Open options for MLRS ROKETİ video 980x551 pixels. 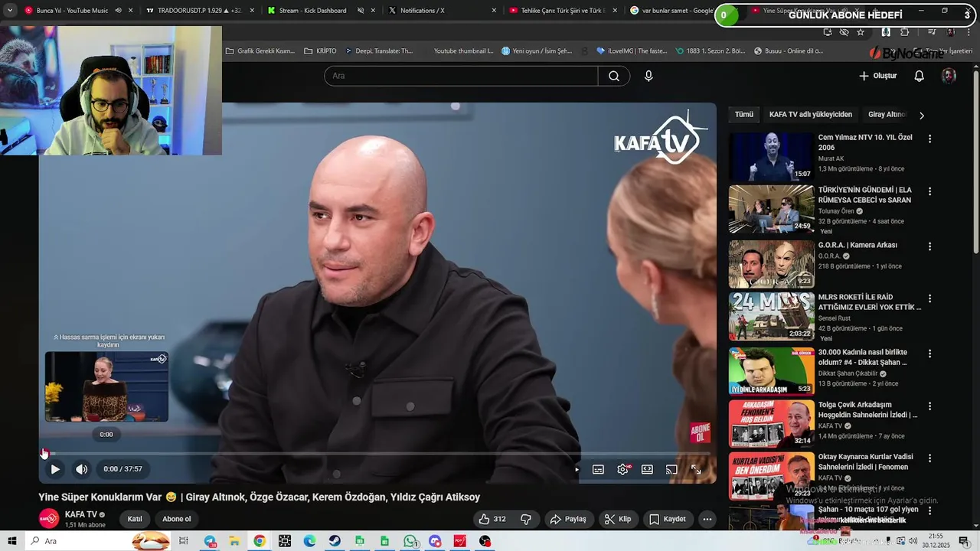coord(929,298)
